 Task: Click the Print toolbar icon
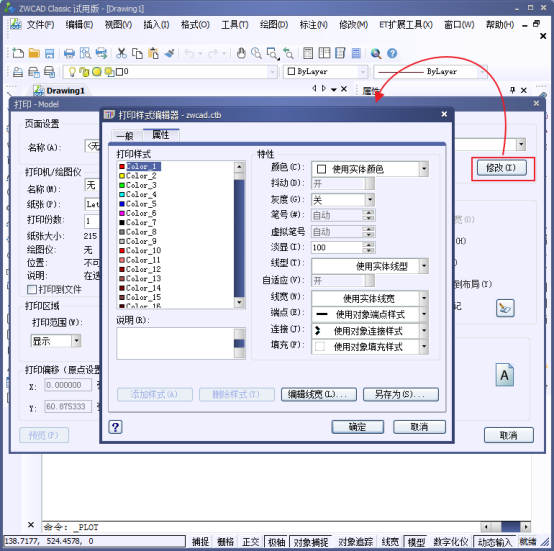(69, 53)
